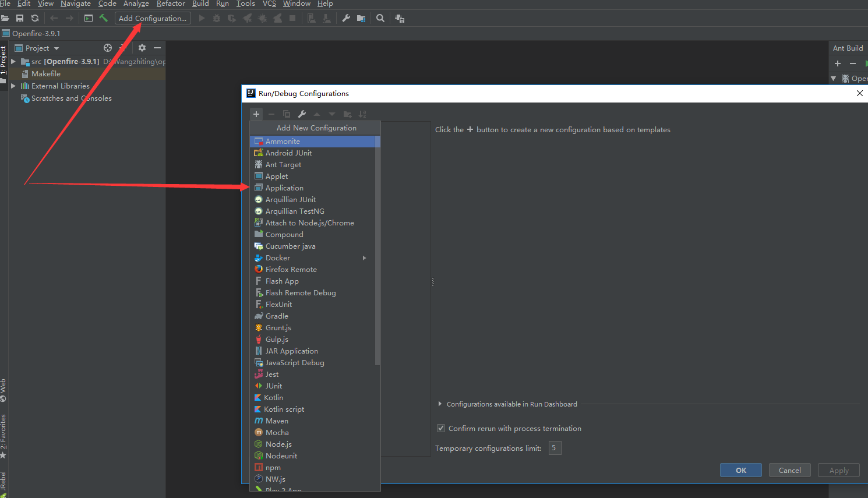The height and width of the screenshot is (498, 868).
Task: Click the Save All icon
Action: [x=20, y=18]
